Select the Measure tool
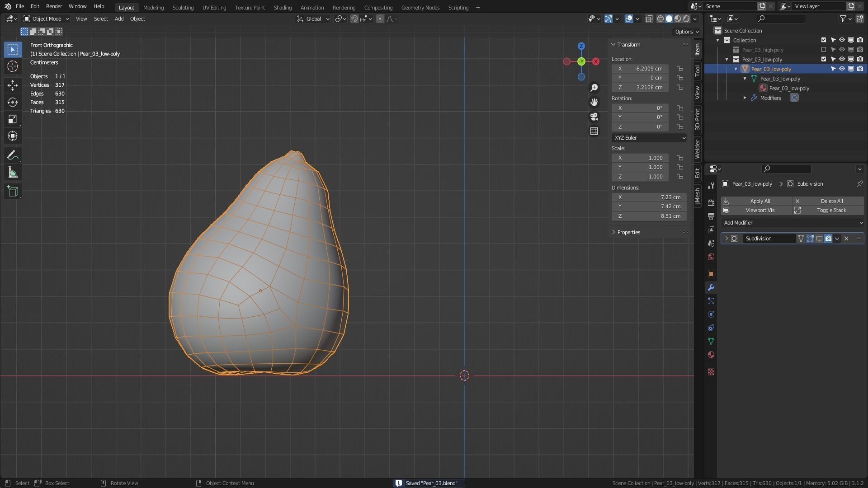Screen dimensions: 868x488 point(13,173)
